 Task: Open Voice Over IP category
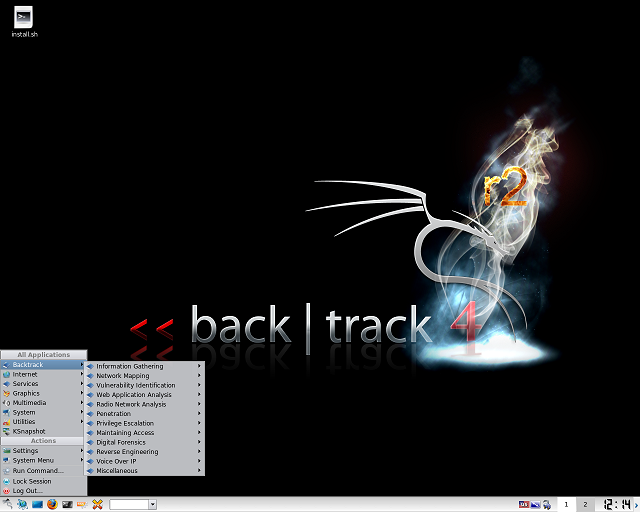coord(144,461)
